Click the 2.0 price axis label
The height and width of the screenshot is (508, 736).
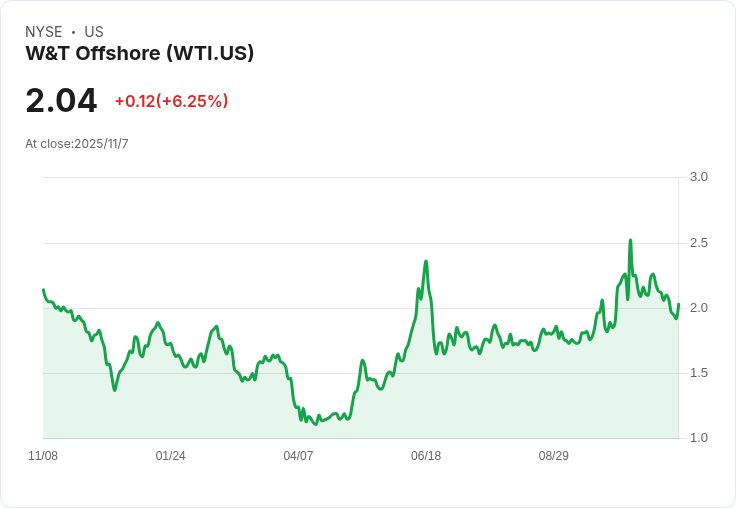click(x=698, y=308)
